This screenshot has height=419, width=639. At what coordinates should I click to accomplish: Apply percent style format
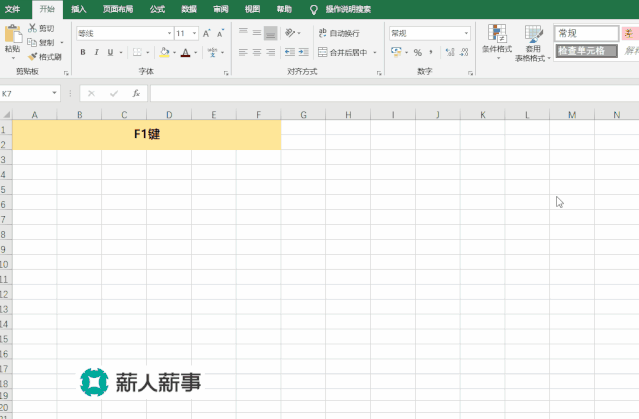tap(418, 52)
